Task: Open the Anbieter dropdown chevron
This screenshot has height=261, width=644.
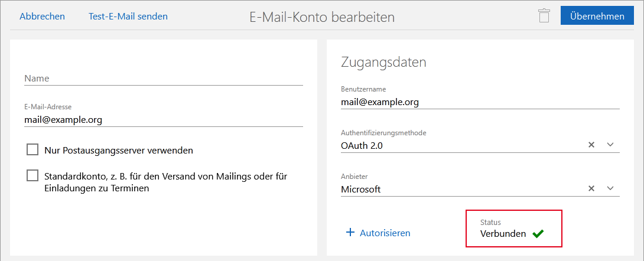Action: 611,189
